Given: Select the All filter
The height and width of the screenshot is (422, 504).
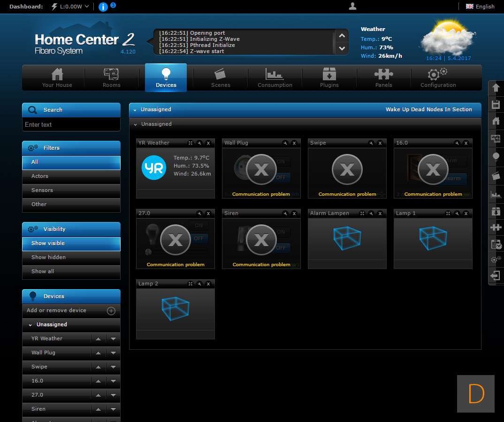Looking at the screenshot, I should (x=71, y=162).
